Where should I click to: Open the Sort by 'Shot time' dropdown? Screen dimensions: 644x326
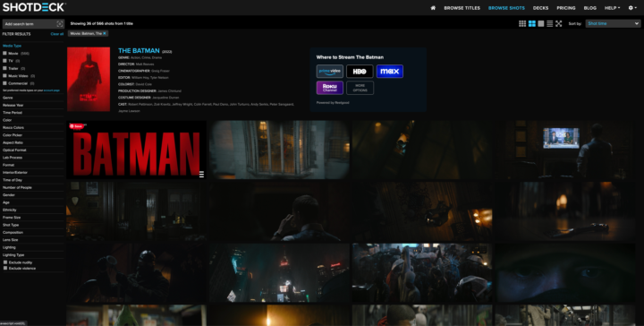pyautogui.click(x=613, y=23)
